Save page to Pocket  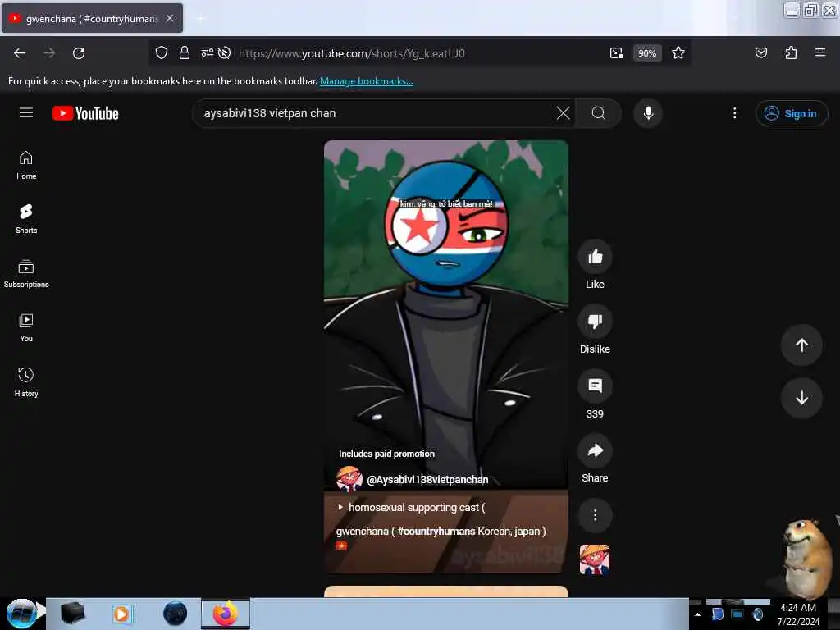[760, 53]
